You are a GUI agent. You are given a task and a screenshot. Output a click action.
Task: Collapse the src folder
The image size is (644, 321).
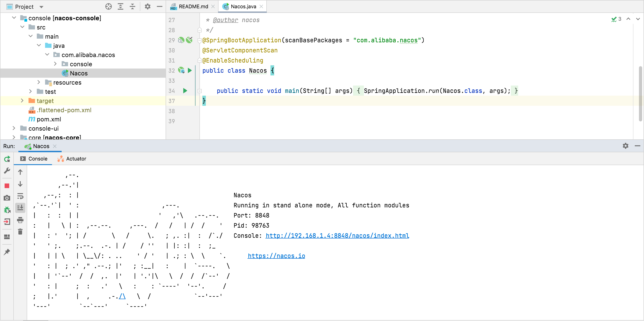22,27
